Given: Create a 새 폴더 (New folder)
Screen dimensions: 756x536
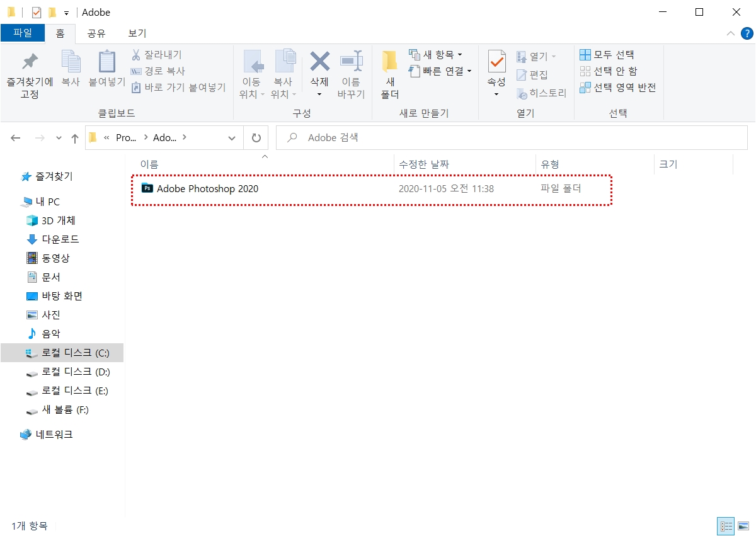Looking at the screenshot, I should click(390, 75).
